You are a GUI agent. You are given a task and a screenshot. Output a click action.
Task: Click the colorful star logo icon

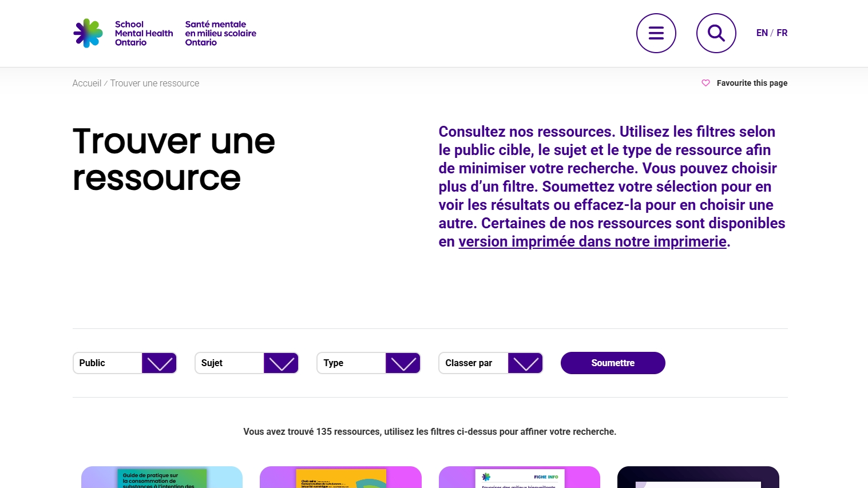point(88,33)
